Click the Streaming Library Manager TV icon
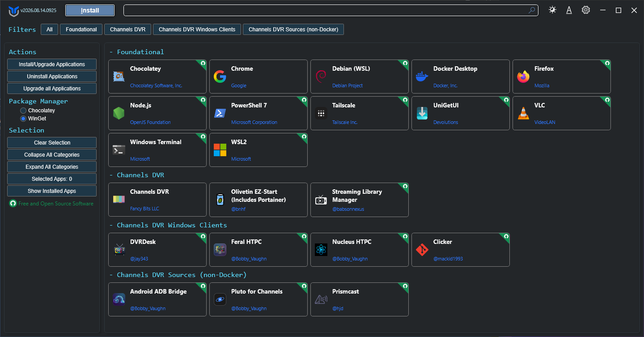This screenshot has height=337, width=644. click(321, 200)
